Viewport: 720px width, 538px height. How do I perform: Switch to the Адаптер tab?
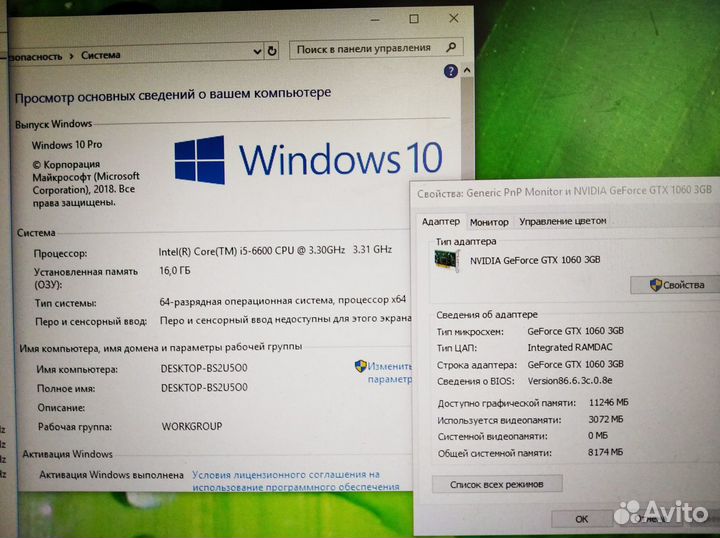tap(441, 221)
